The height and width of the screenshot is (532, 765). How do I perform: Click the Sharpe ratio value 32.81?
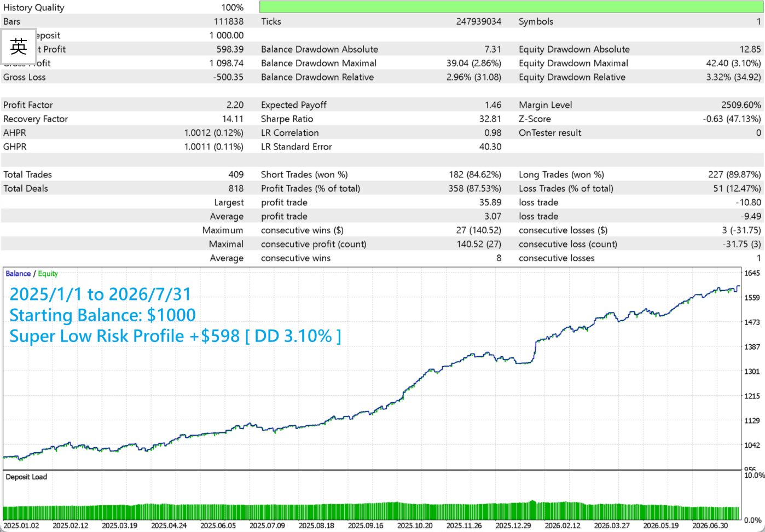point(491,119)
